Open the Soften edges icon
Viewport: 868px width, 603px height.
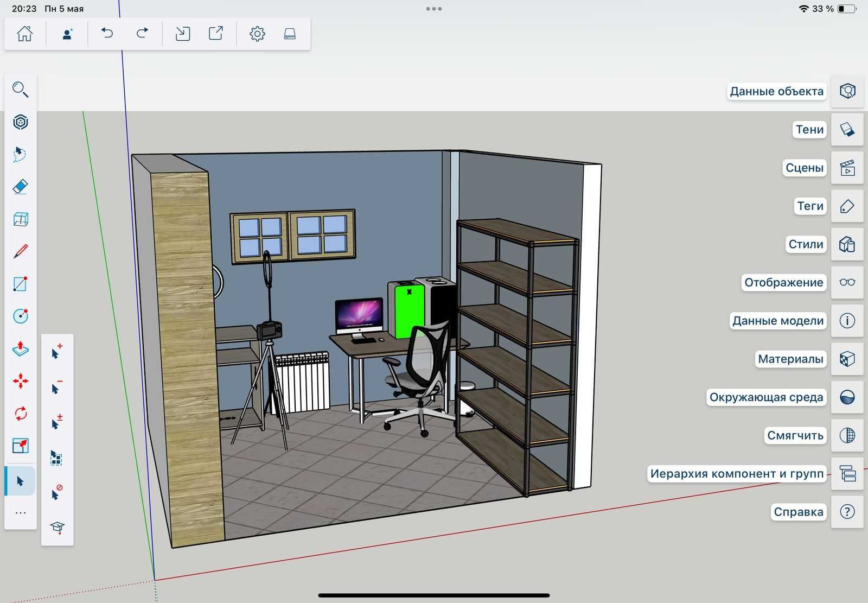(847, 435)
